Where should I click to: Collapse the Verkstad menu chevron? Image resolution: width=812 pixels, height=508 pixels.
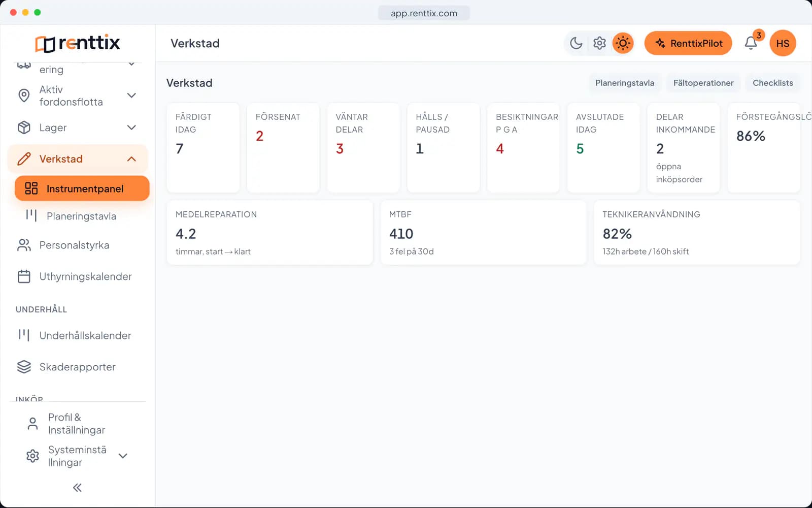coord(131,159)
